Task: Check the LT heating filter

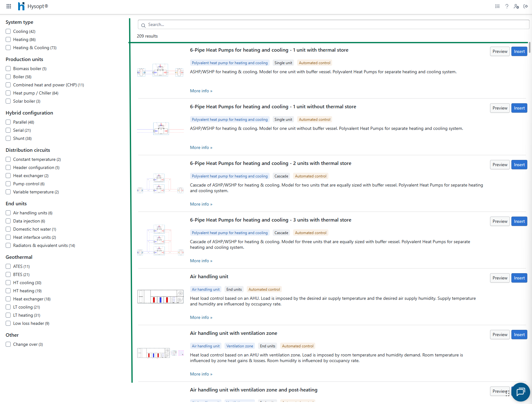Action: pyautogui.click(x=8, y=315)
